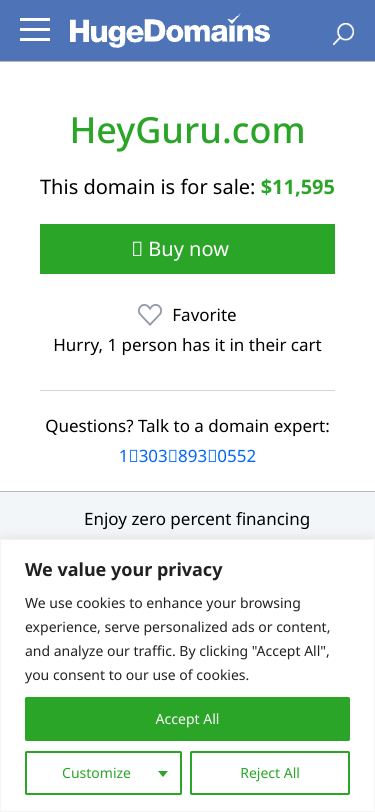
Task: Select the HeyGuru.com domain heading
Action: [x=188, y=130]
